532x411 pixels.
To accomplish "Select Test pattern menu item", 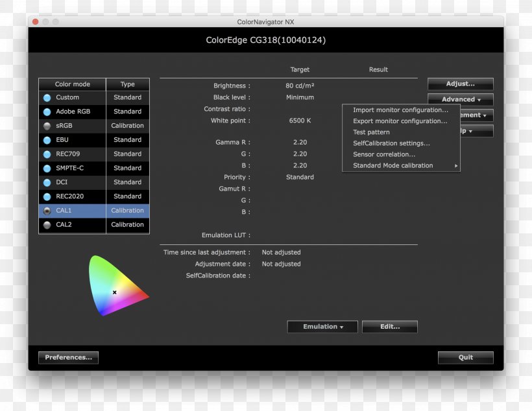I will click(x=401, y=132).
